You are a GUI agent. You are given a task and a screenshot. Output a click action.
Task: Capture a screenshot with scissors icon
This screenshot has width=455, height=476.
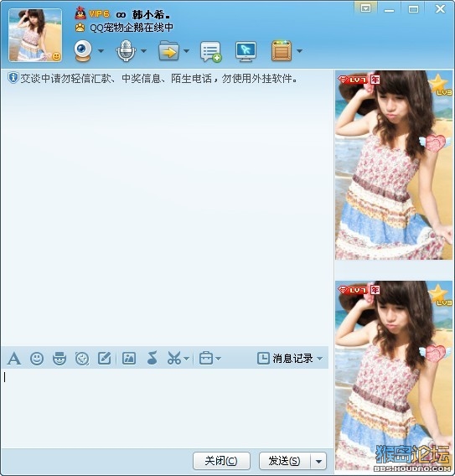coord(174,358)
